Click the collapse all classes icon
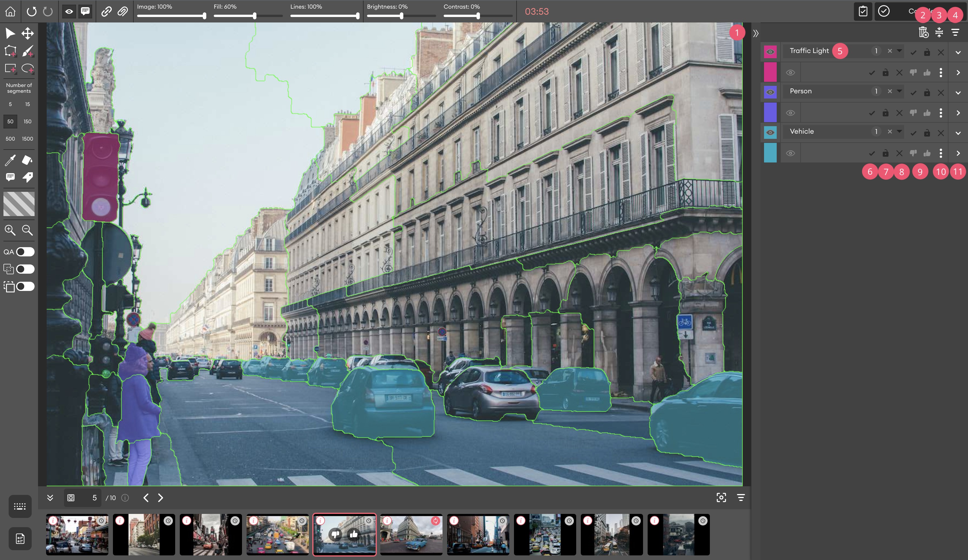This screenshot has height=560, width=968. pyautogui.click(x=939, y=32)
